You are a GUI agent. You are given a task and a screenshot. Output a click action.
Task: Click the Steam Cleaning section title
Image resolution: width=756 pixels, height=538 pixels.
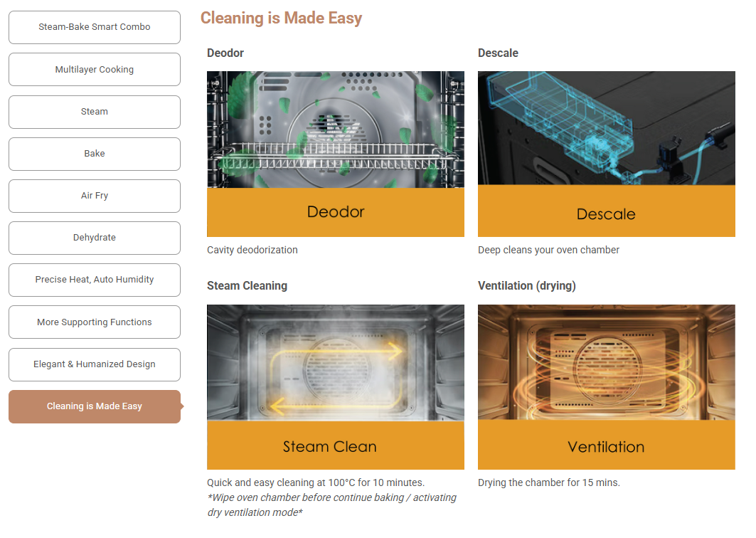(247, 286)
